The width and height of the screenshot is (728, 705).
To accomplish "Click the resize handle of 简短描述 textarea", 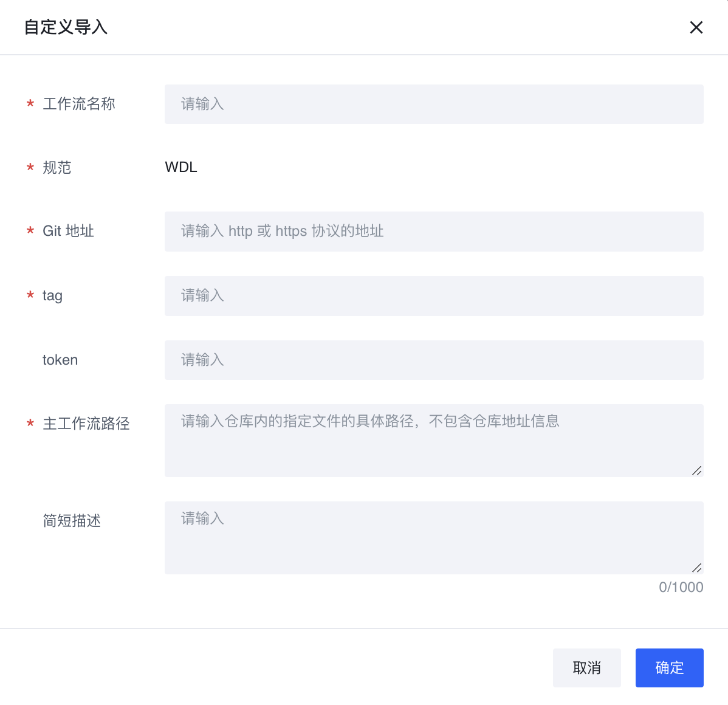I will click(698, 568).
